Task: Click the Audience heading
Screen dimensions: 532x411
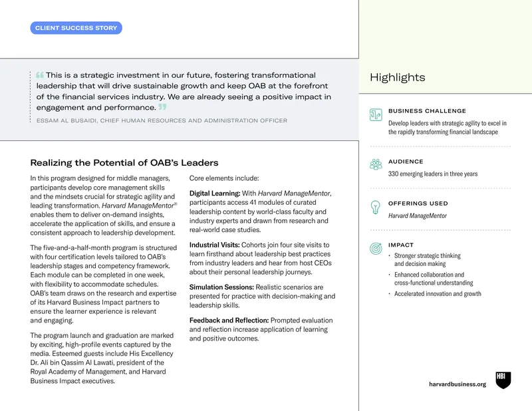Action: point(406,162)
